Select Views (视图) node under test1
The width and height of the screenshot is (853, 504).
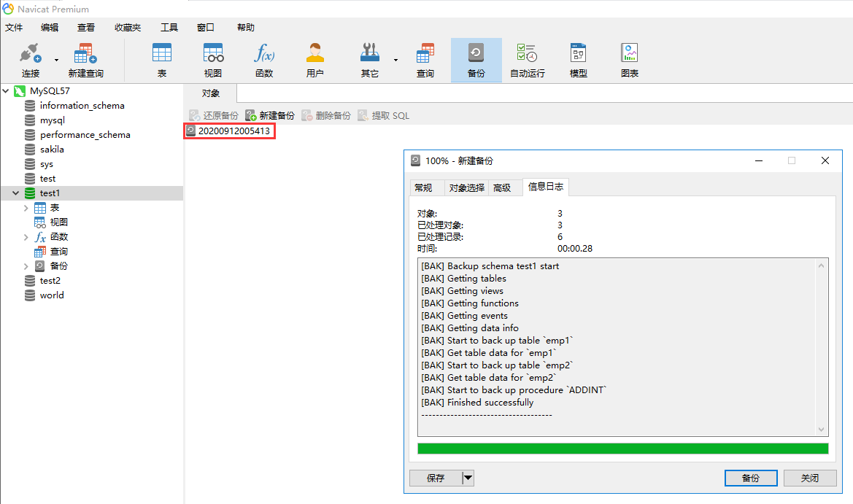click(x=59, y=222)
